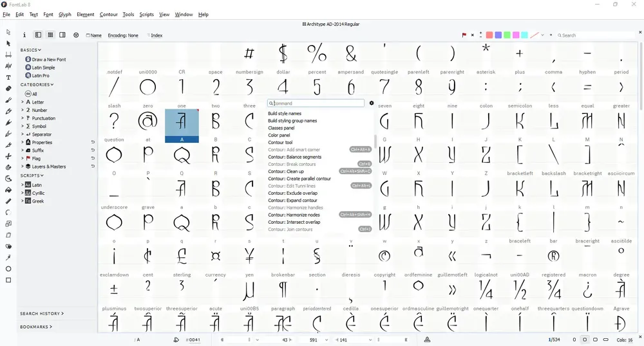Viewport: 644px width, 346px height.
Task: Select the magenta color flag swatch
Action: (516, 35)
